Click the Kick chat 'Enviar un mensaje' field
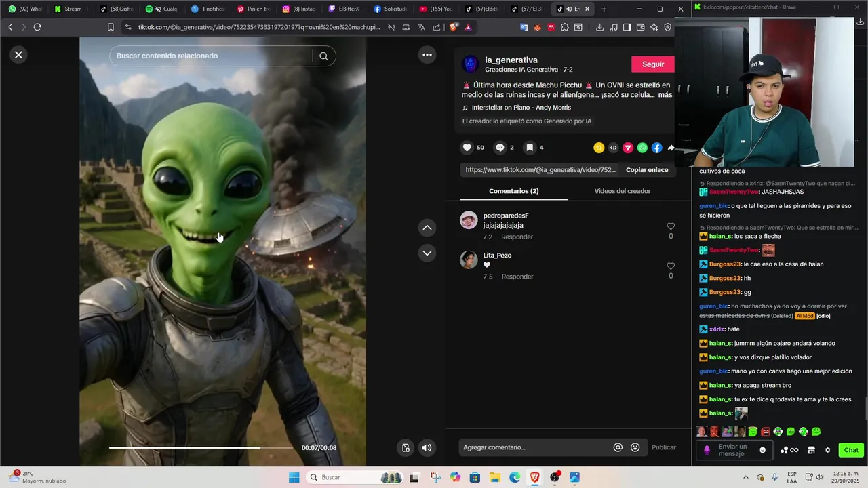The width and height of the screenshot is (868, 488). pos(735,450)
